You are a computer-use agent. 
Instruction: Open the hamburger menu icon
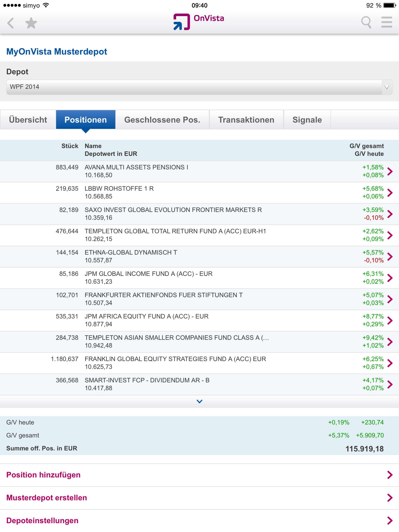(x=387, y=22)
